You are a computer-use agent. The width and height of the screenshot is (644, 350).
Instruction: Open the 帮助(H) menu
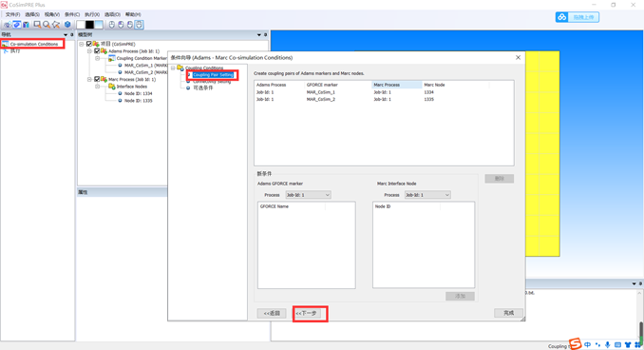[x=133, y=14]
